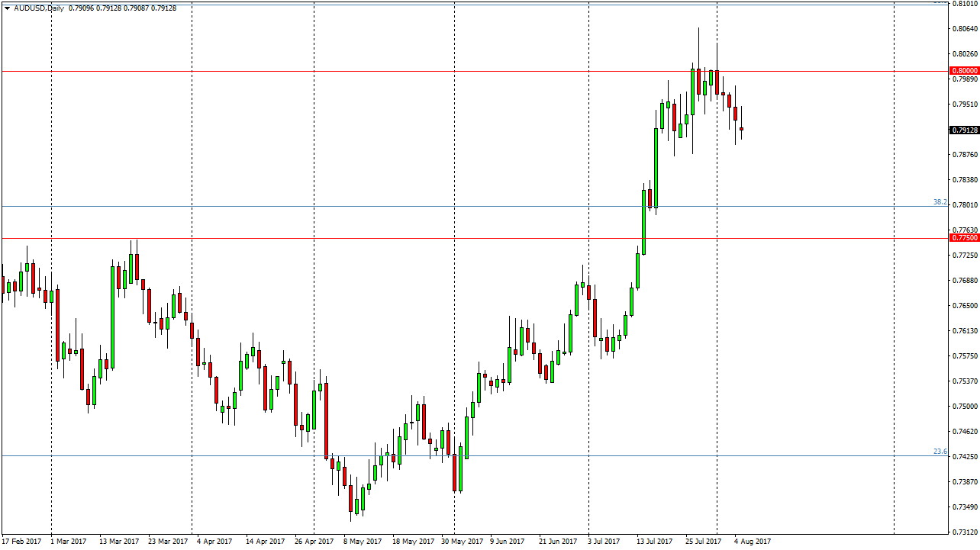Click the 17 Feb 2017 date label

(21, 542)
